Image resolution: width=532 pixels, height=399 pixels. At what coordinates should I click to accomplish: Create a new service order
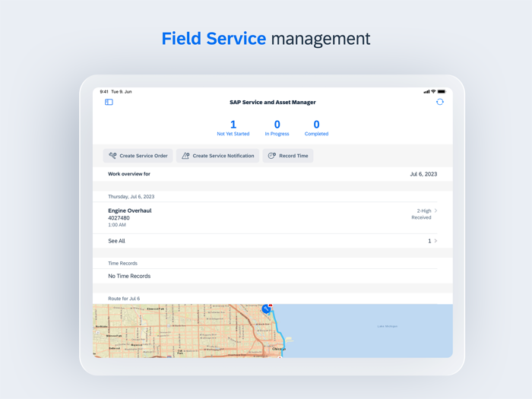pyautogui.click(x=138, y=156)
